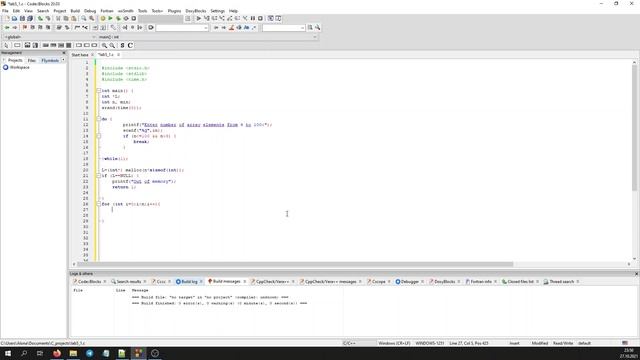Switch to the Files management tab
640x360 pixels.
[31, 60]
